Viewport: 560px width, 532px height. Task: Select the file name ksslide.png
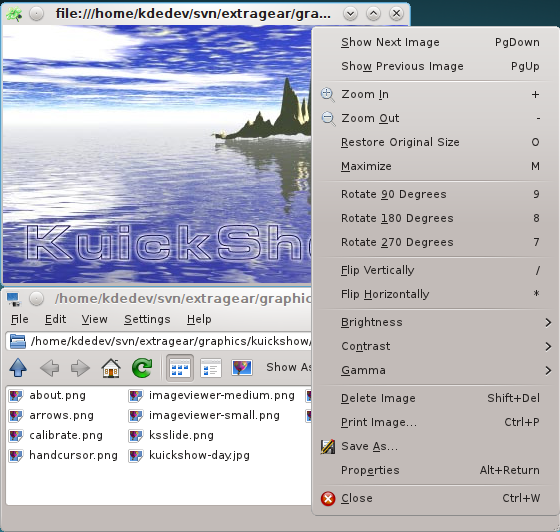[x=181, y=436]
